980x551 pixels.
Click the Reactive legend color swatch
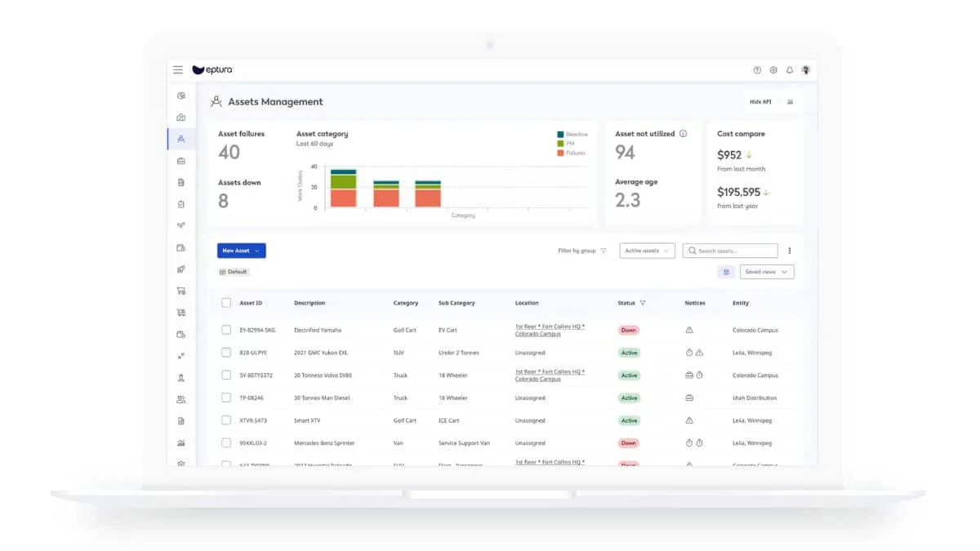coord(561,134)
